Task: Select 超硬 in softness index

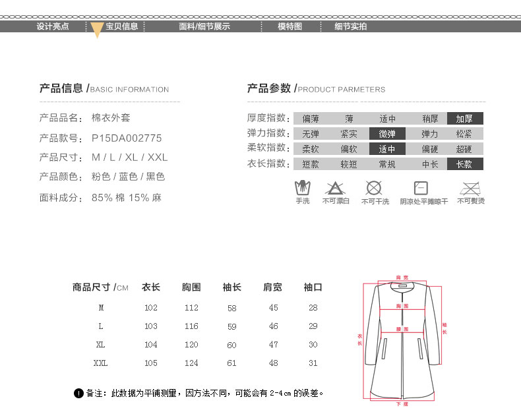Action: click(464, 149)
